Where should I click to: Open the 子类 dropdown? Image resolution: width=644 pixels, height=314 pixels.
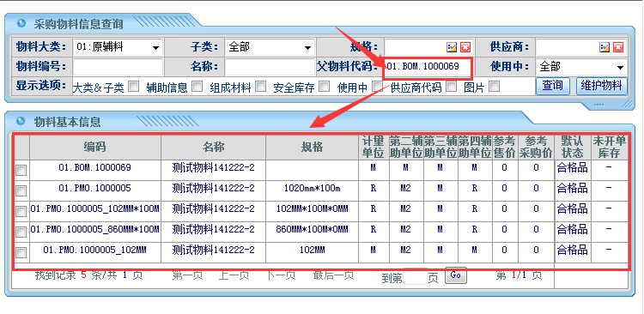tap(307, 48)
